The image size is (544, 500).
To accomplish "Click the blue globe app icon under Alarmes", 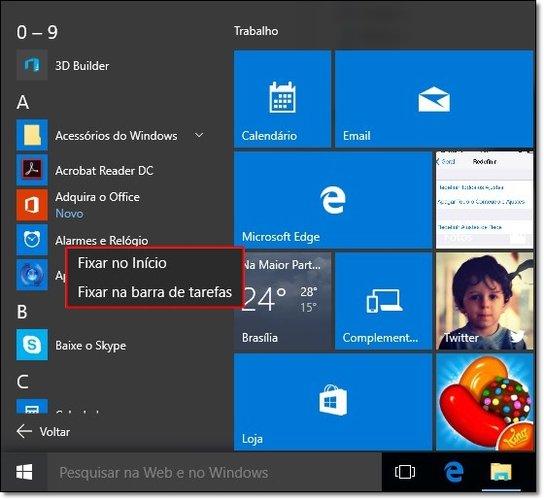I will 32,274.
